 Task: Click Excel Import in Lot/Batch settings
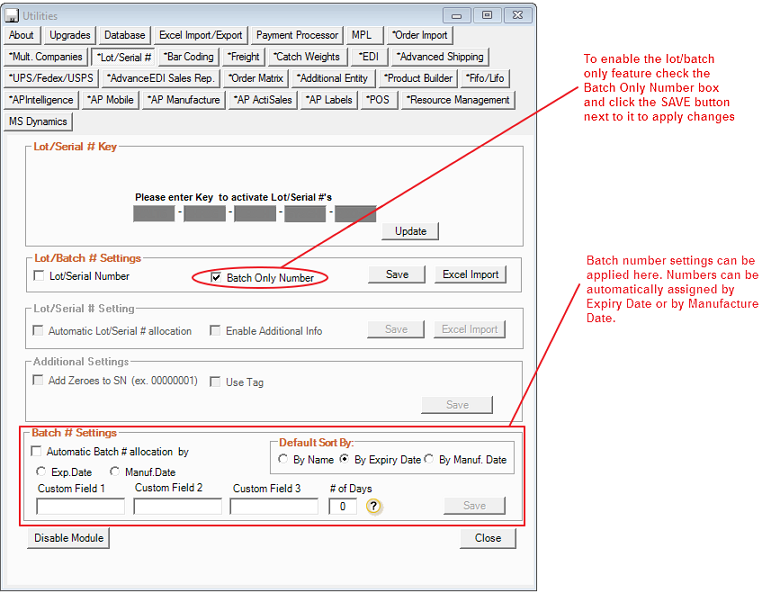tap(470, 275)
